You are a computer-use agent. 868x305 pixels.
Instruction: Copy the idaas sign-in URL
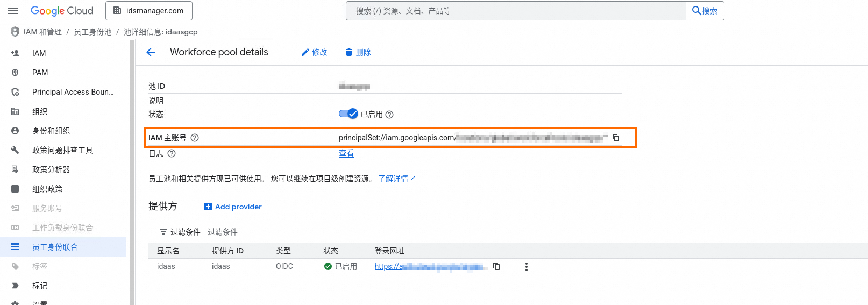pyautogui.click(x=496, y=266)
